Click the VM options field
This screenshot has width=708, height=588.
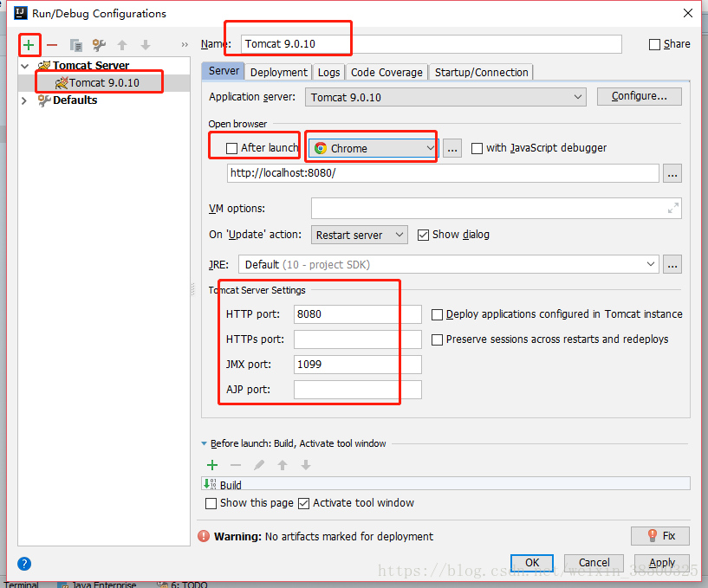coord(497,209)
